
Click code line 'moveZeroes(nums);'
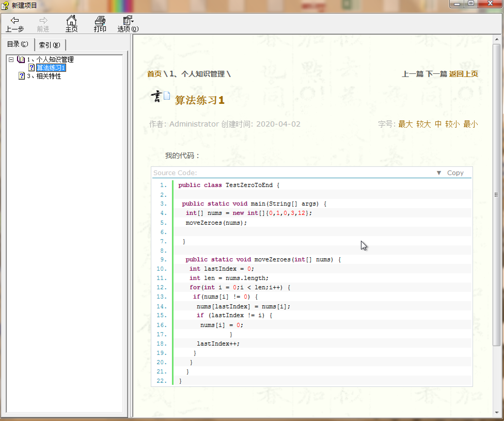coord(216,223)
